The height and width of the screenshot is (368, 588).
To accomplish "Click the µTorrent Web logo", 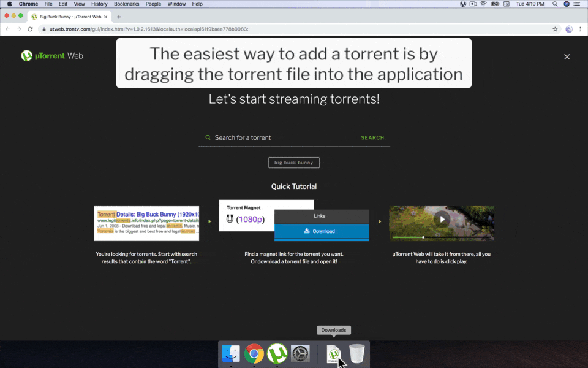I will point(52,56).
